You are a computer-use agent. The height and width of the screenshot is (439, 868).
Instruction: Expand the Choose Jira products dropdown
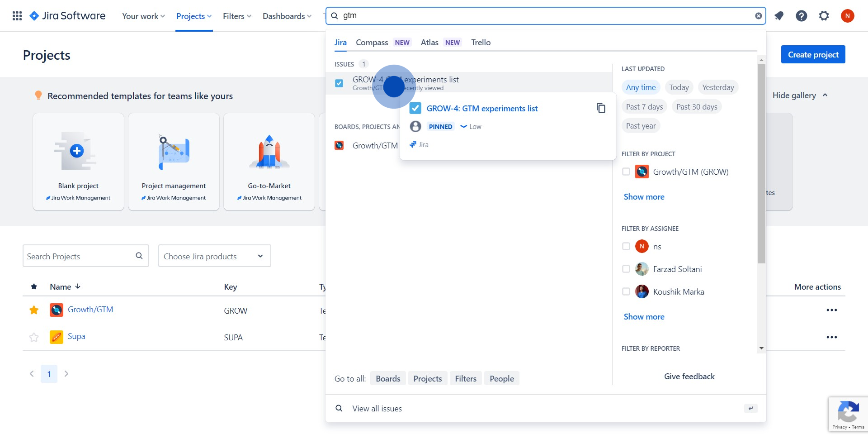(x=214, y=256)
